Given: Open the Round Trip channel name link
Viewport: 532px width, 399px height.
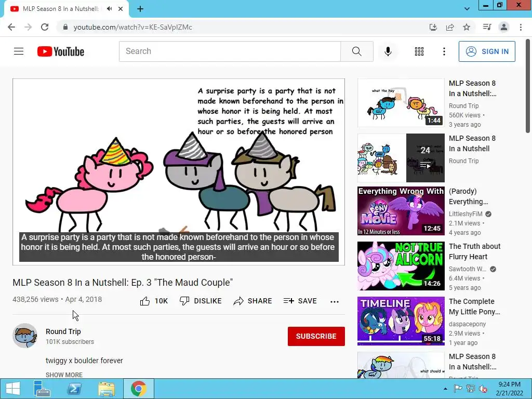Looking at the screenshot, I should pyautogui.click(x=63, y=331).
